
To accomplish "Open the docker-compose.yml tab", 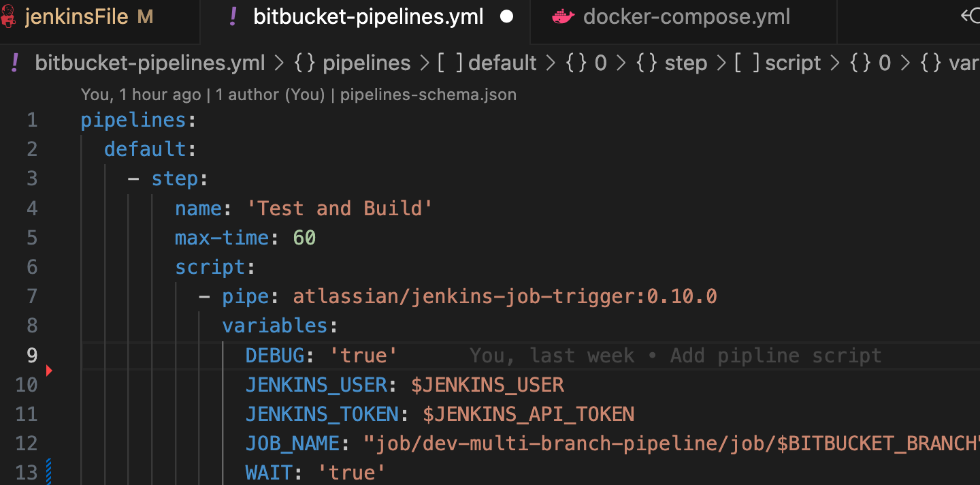I will click(x=686, y=17).
